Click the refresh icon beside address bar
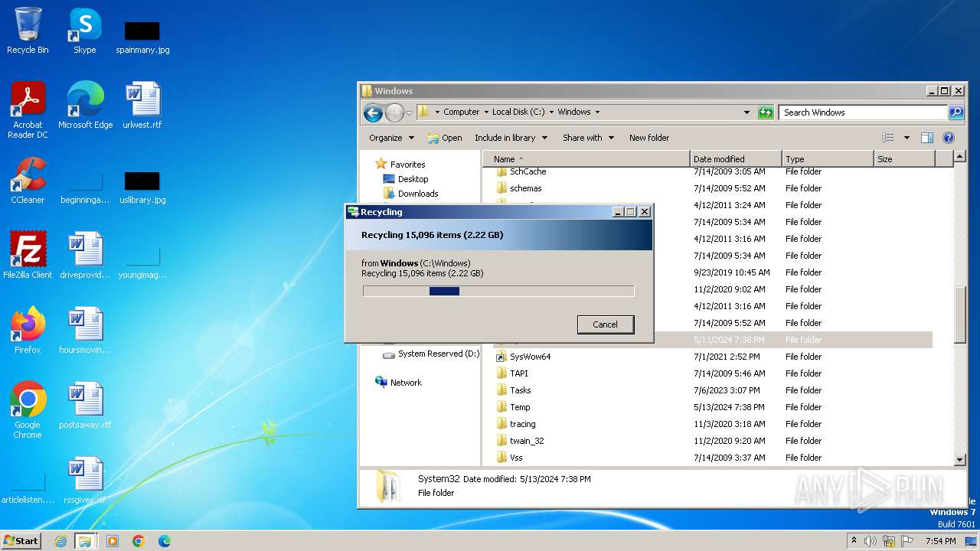 (x=766, y=112)
